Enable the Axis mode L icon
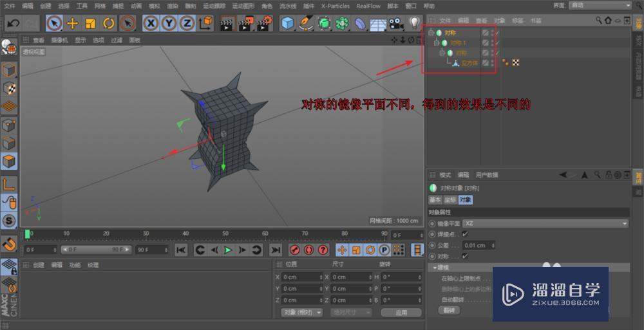644x330 pixels. (x=9, y=184)
